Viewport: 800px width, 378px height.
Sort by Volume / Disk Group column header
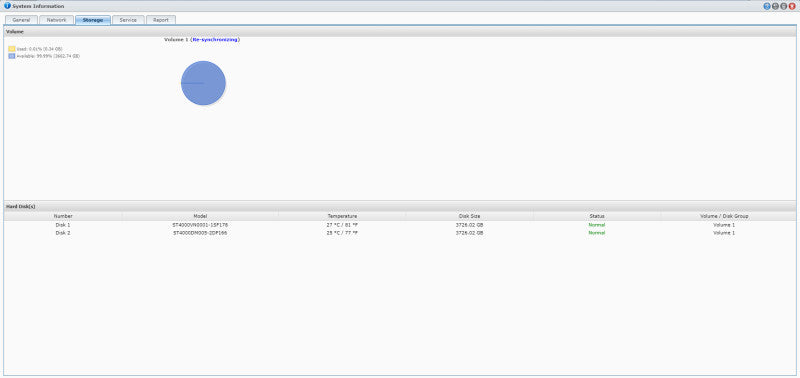point(724,216)
